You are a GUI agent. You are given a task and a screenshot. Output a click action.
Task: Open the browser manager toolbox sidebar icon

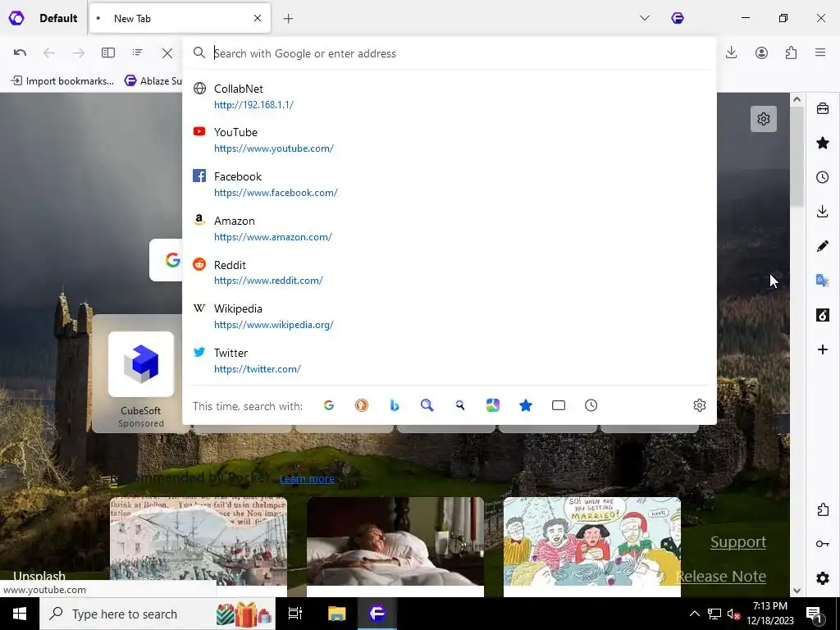[822, 108]
